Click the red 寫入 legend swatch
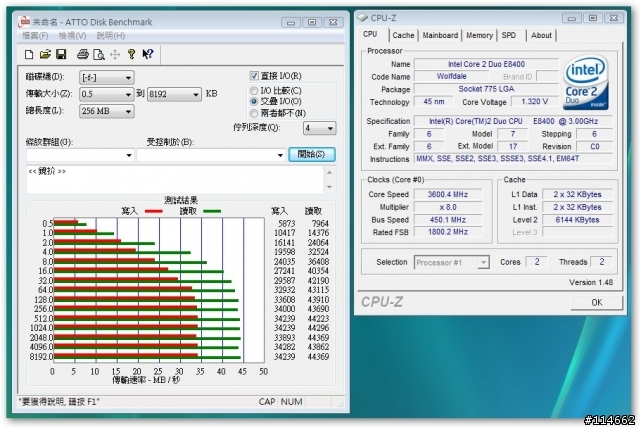 tap(153, 211)
